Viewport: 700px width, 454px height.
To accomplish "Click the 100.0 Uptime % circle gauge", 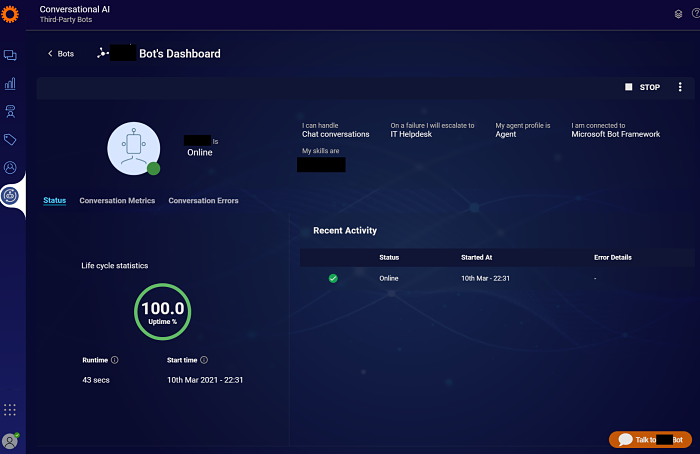I will point(162,312).
